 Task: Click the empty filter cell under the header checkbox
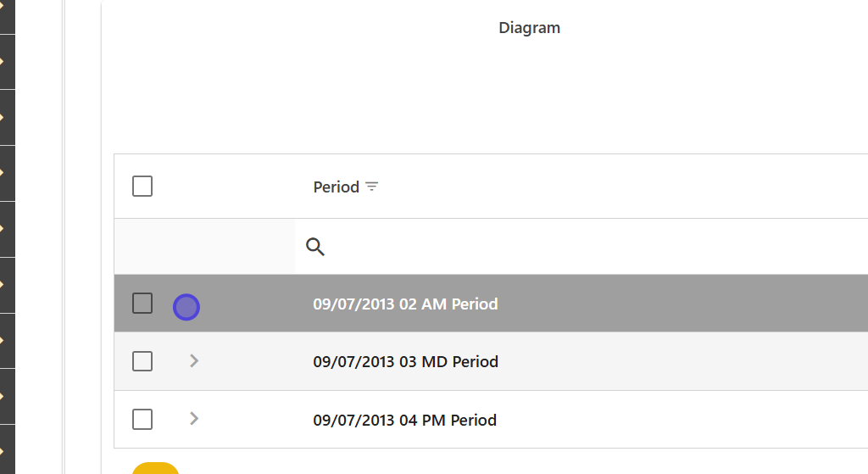pos(204,247)
